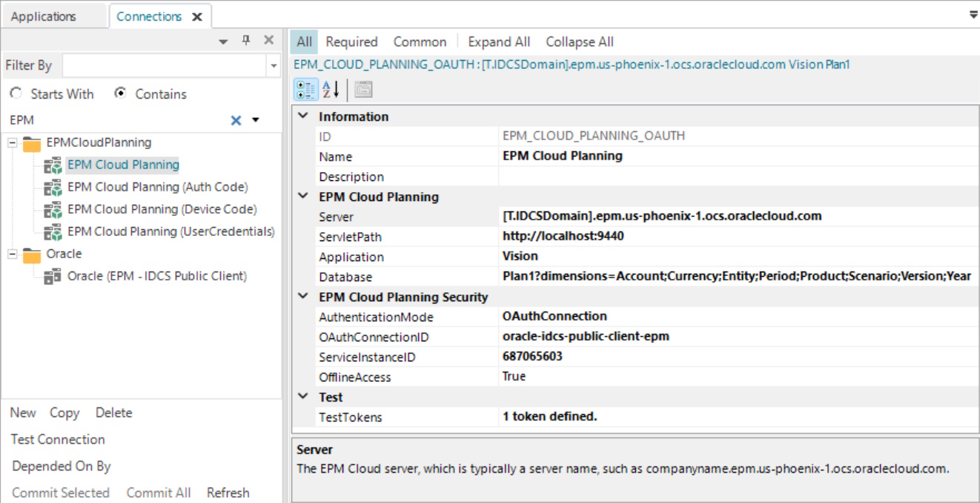This screenshot has height=503, width=980.
Task: Click the Property Pages icon
Action: [363, 90]
